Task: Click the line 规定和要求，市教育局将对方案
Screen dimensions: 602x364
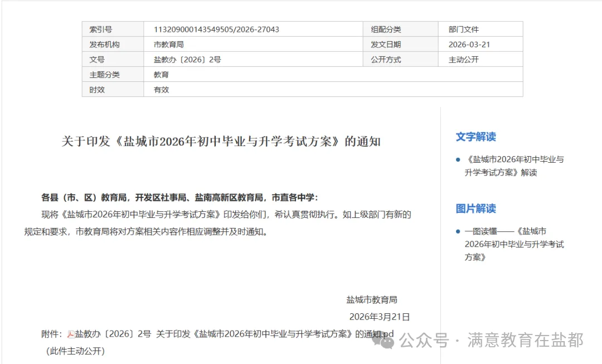Action: click(146, 231)
